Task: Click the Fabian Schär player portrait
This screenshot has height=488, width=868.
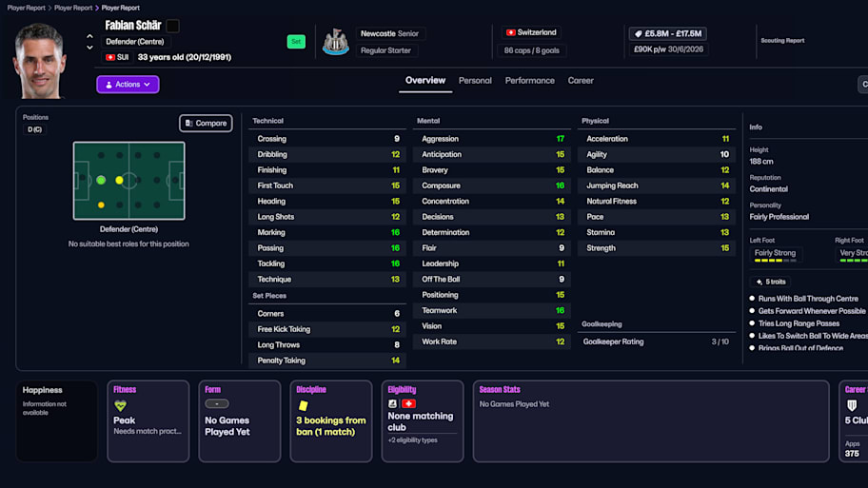Action: [x=39, y=61]
